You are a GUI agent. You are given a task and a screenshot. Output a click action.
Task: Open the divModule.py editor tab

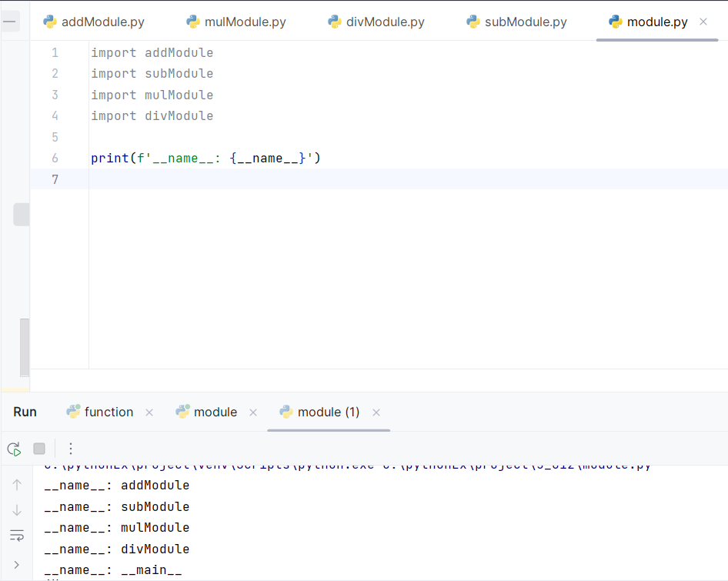(376, 22)
